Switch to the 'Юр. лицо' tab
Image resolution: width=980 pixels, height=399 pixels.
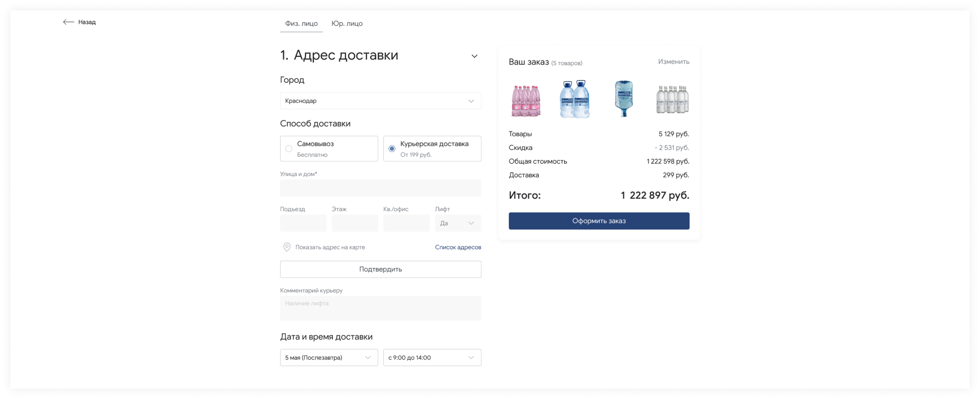click(x=347, y=23)
